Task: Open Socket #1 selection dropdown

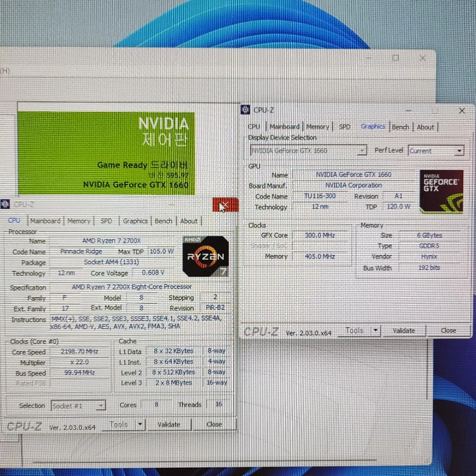Action: [x=78, y=406]
